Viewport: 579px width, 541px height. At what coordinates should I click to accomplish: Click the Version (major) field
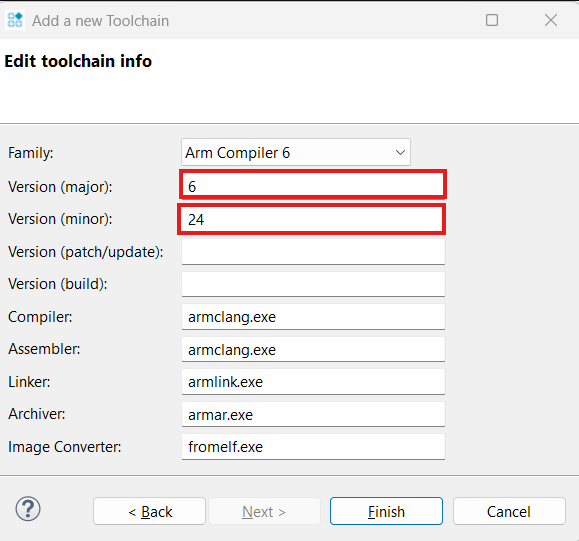[313, 185]
